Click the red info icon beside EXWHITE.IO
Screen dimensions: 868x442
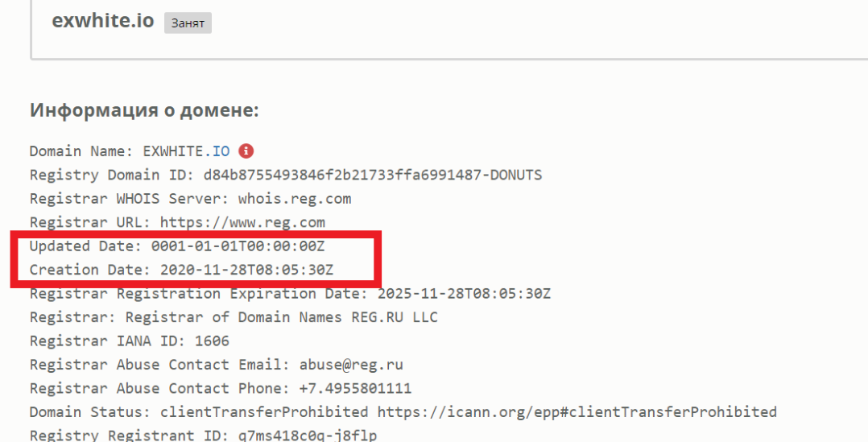point(246,151)
